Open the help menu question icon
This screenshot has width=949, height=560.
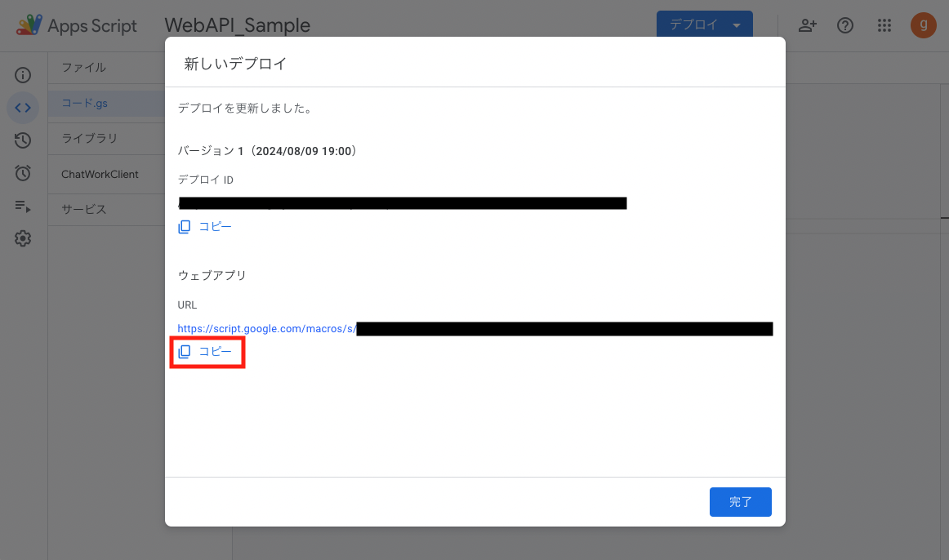(x=845, y=25)
